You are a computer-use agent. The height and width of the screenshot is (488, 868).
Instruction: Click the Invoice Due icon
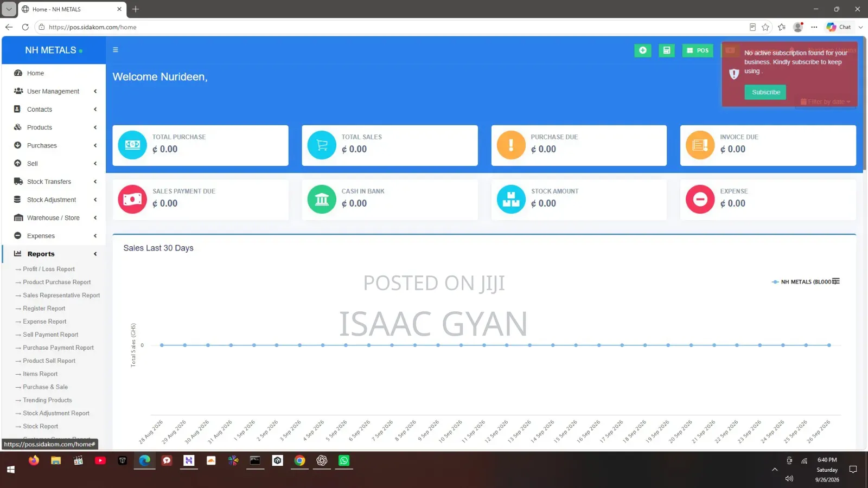[700, 145]
